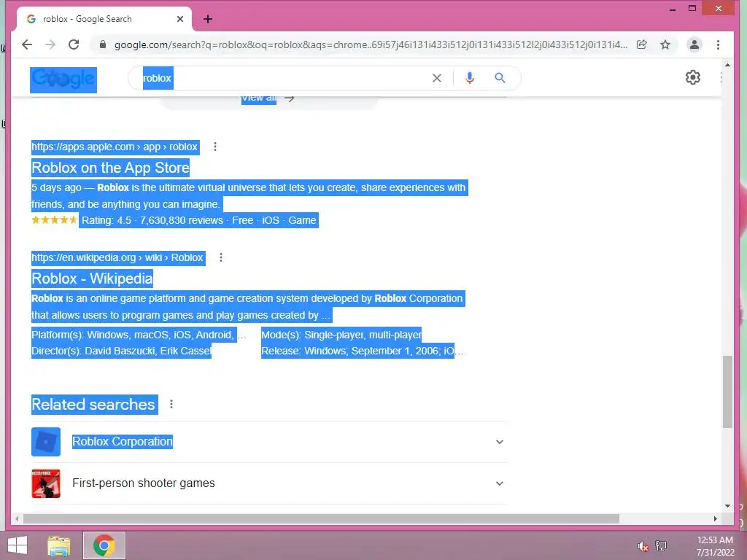
Task: Open the Windows Start menu
Action: coord(18,545)
